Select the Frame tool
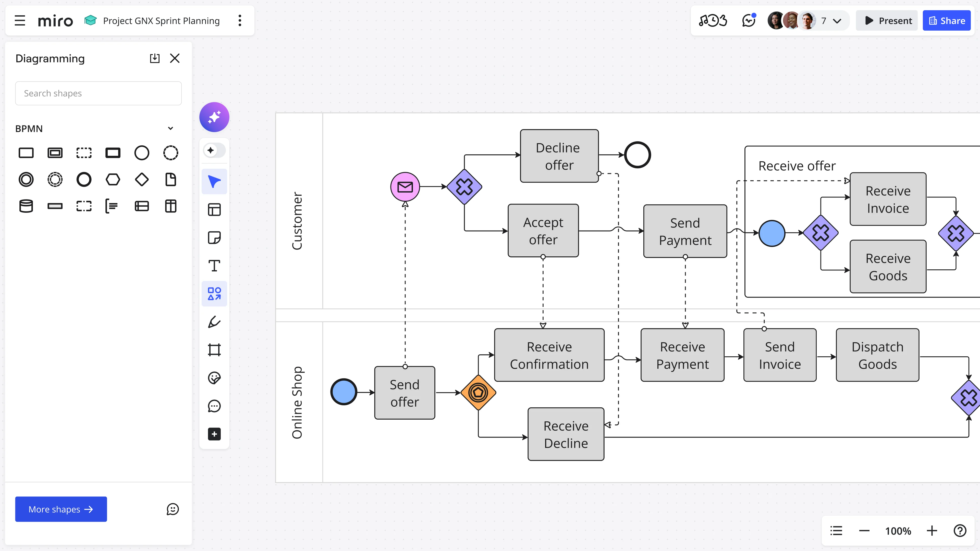Screen dimensions: 980x551 [x=214, y=350]
